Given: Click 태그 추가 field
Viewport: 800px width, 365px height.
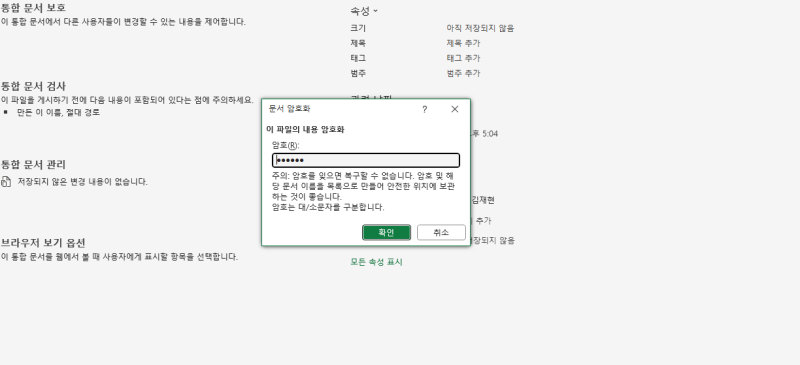Looking at the screenshot, I should 463,58.
